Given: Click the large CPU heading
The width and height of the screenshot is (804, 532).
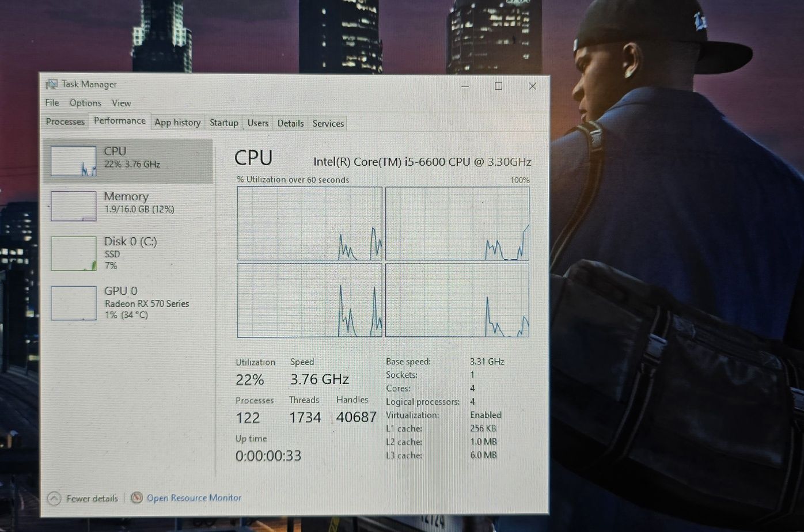Looking at the screenshot, I should point(253,158).
